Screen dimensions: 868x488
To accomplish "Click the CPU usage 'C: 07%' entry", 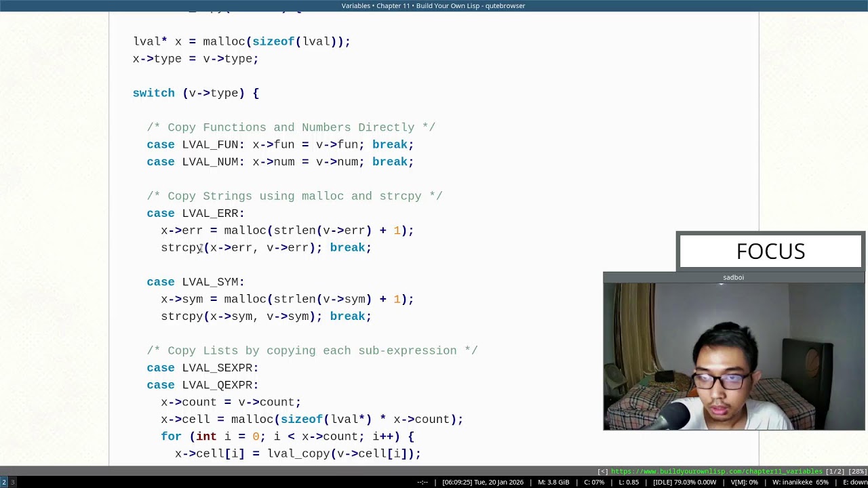I will [x=594, y=482].
